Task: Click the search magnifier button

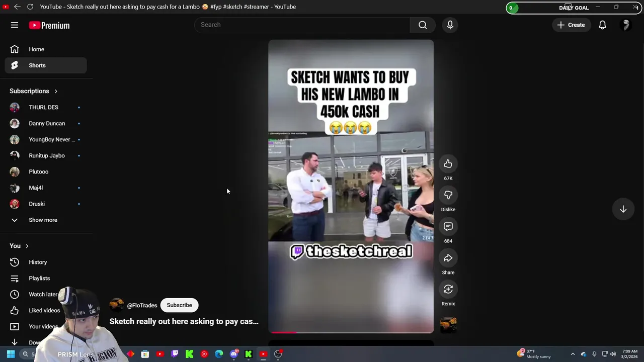Action: tap(423, 25)
